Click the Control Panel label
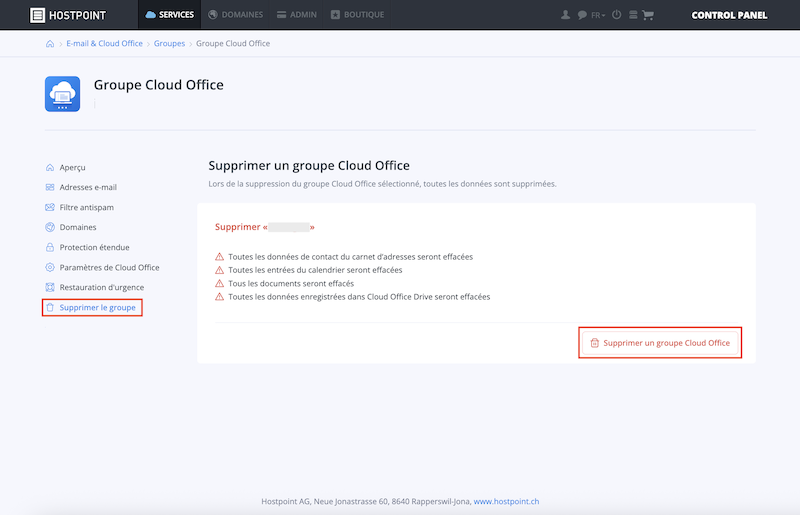The width and height of the screenshot is (800, 515). point(729,15)
